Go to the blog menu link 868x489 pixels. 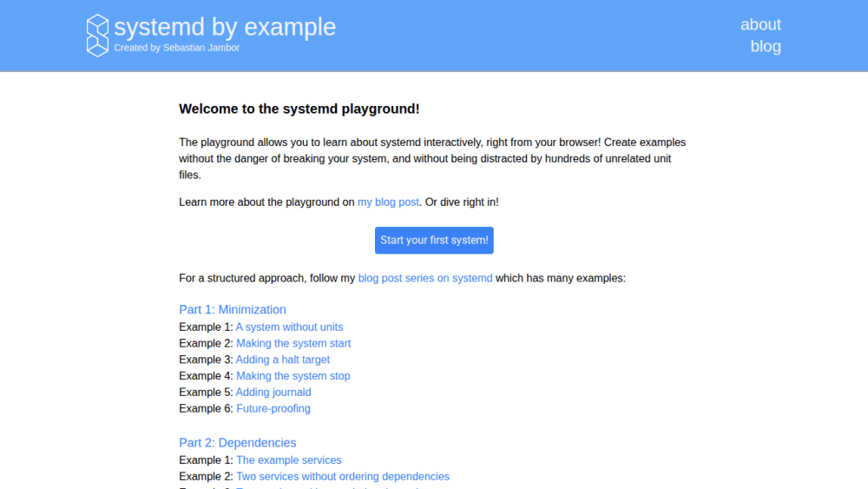pos(766,46)
